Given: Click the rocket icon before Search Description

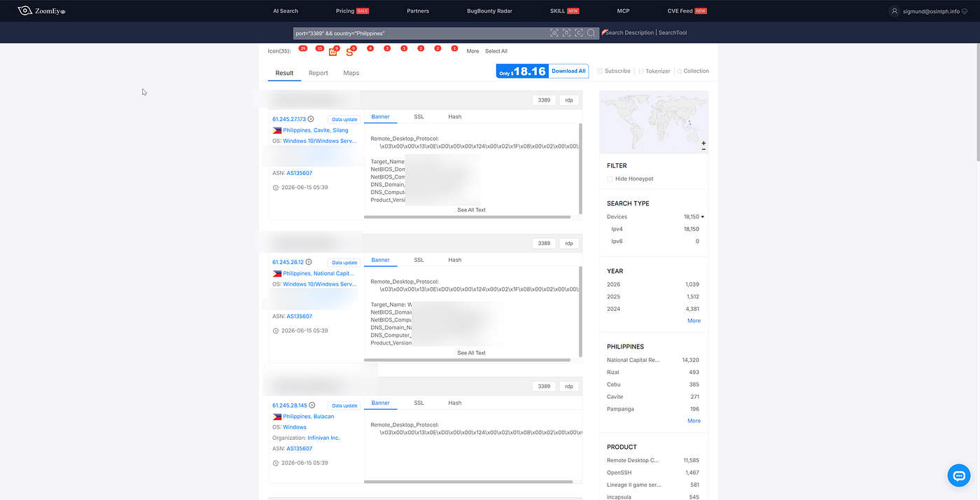Looking at the screenshot, I should click(603, 33).
